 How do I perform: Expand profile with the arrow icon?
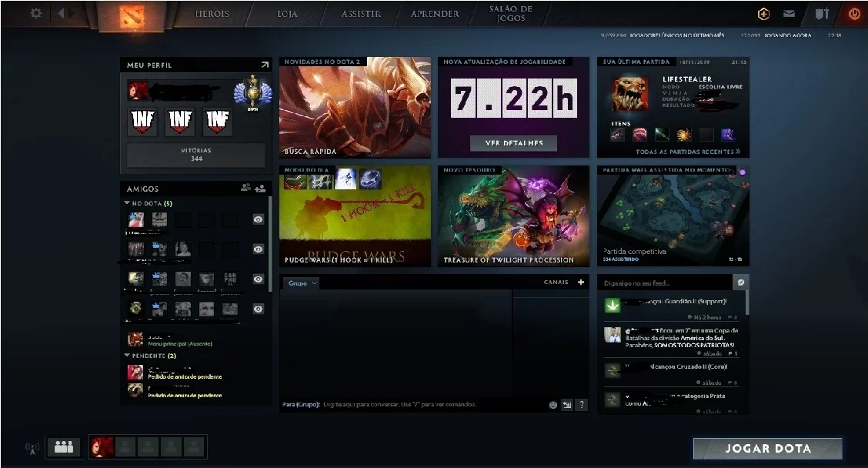point(265,65)
